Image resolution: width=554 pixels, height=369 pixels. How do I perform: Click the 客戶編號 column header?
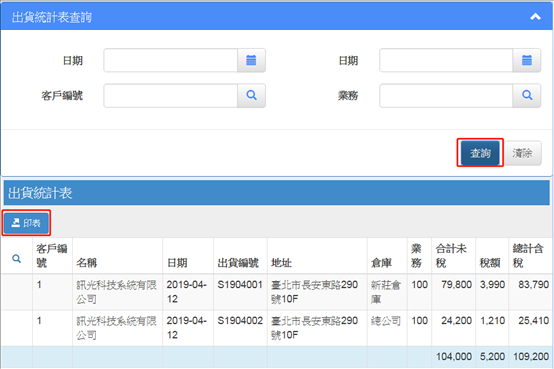pyautogui.click(x=52, y=256)
